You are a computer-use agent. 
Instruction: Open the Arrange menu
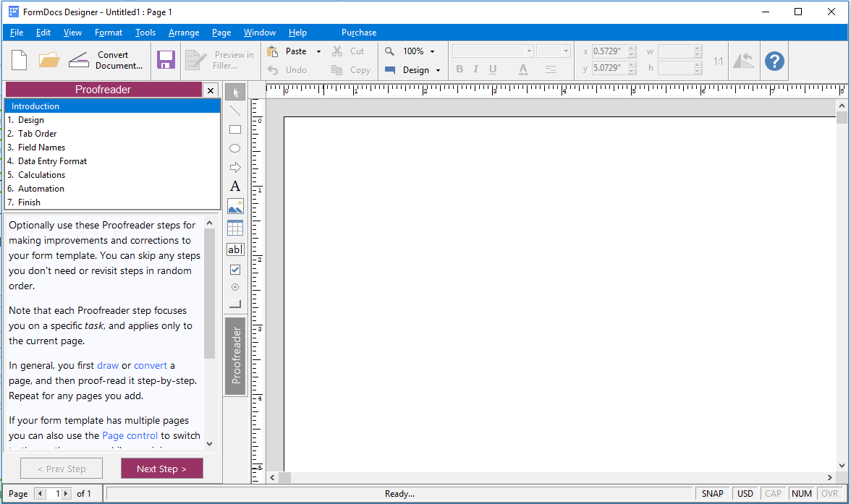184,33
